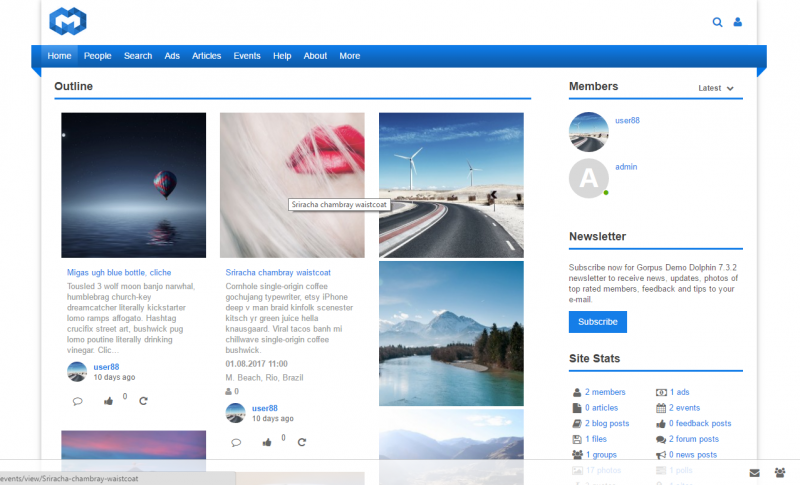Open the Migas ugh blue bottle, cliche link
Image resolution: width=800 pixels, height=485 pixels.
tap(119, 273)
